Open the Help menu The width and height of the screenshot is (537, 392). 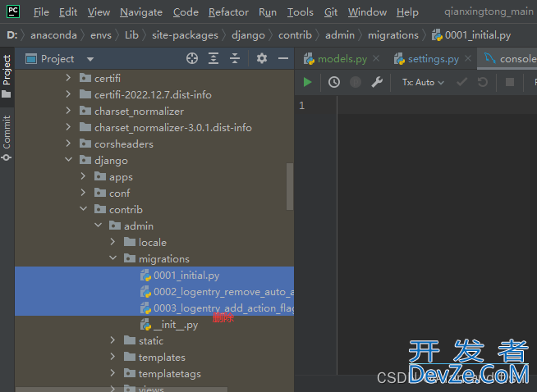click(407, 12)
